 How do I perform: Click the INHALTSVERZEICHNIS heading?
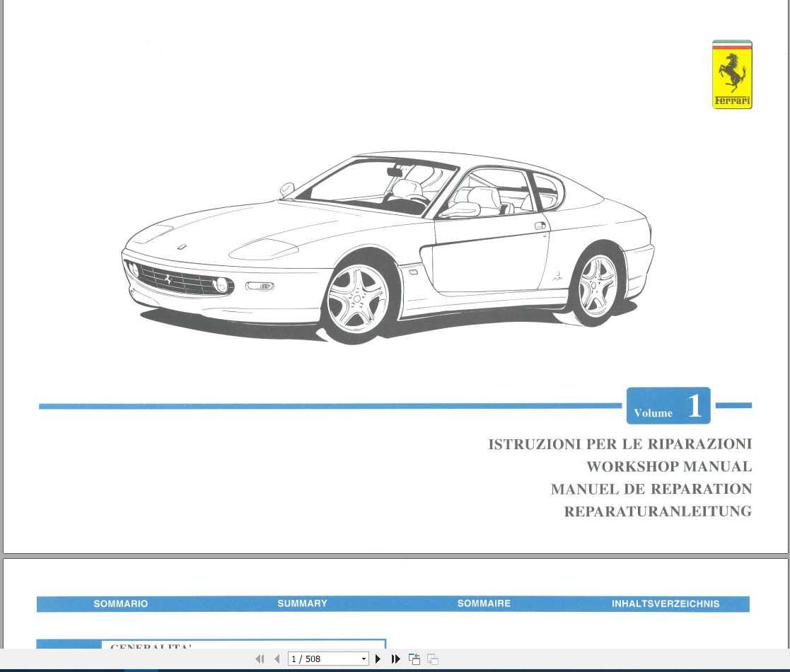tap(666, 603)
